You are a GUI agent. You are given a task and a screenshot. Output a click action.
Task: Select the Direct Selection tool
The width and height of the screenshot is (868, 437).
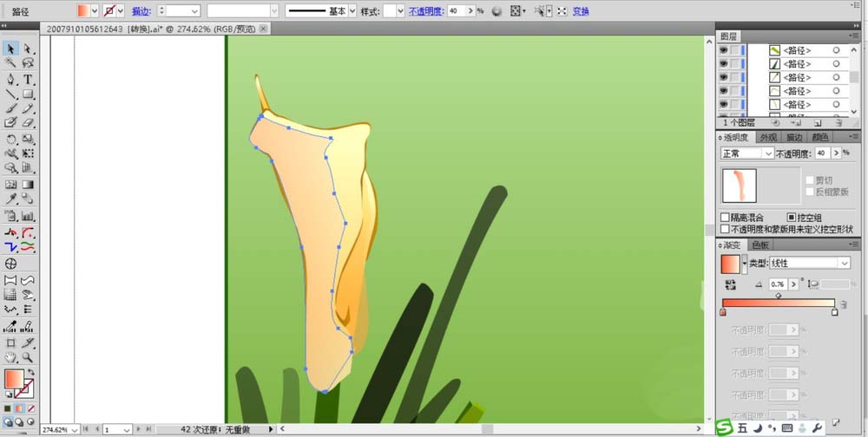point(28,49)
